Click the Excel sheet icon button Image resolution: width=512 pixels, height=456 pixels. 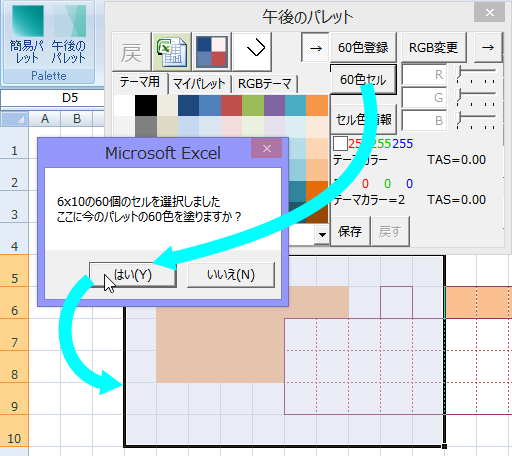coord(172,52)
